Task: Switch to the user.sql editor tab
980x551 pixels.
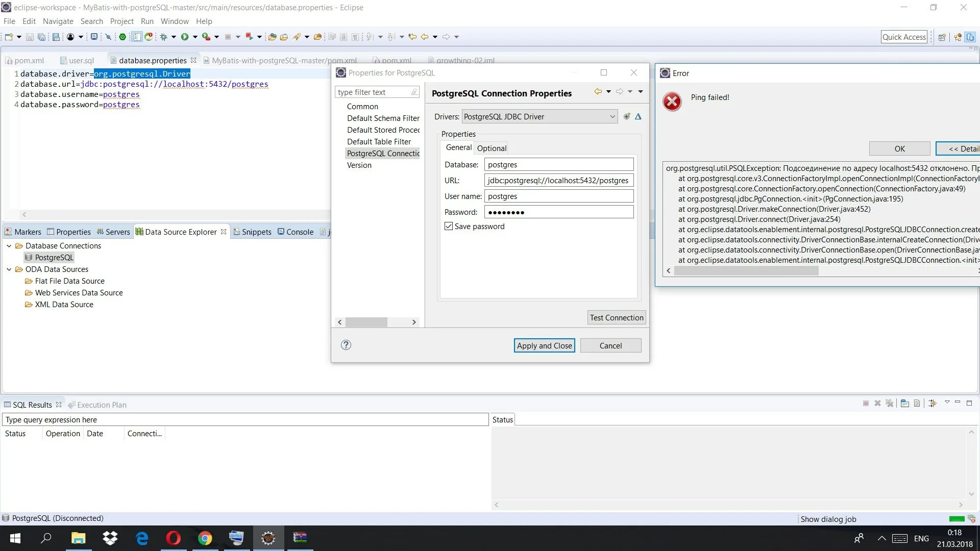Action: (x=77, y=60)
